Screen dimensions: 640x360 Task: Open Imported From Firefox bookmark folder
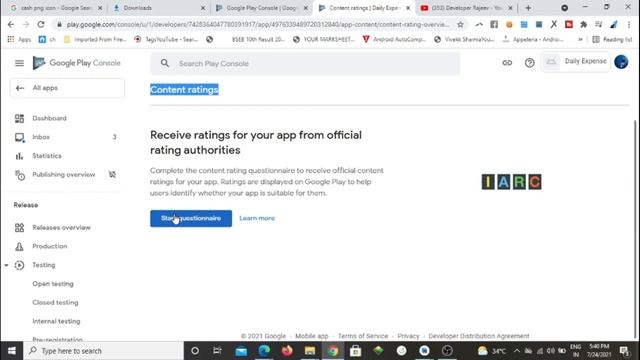click(x=95, y=40)
